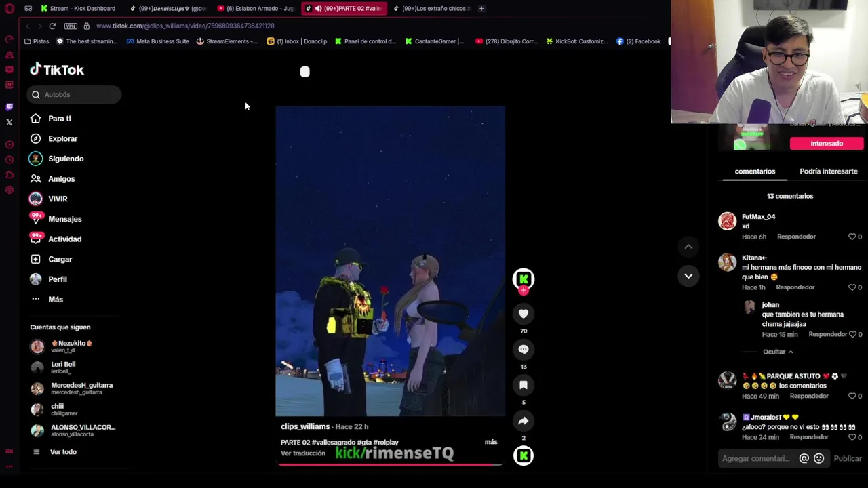Open the sound disc icon below share
Viewport: 868px width, 488px height.
[524, 455]
